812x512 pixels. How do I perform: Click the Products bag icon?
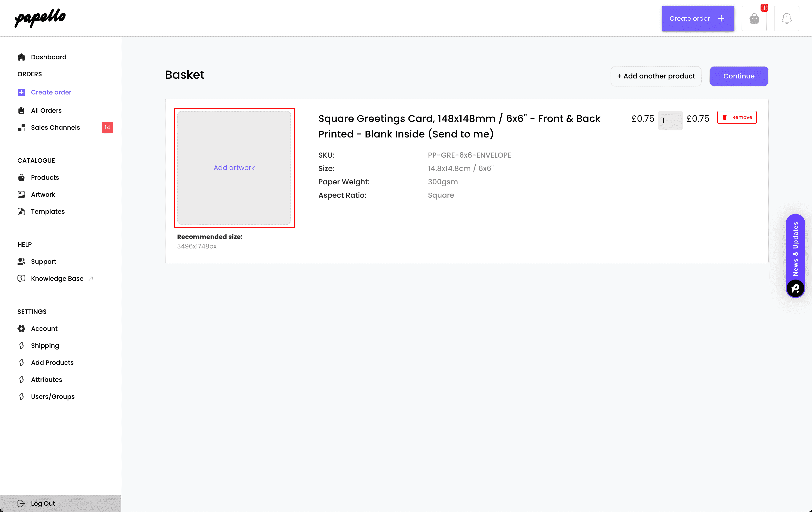point(21,178)
